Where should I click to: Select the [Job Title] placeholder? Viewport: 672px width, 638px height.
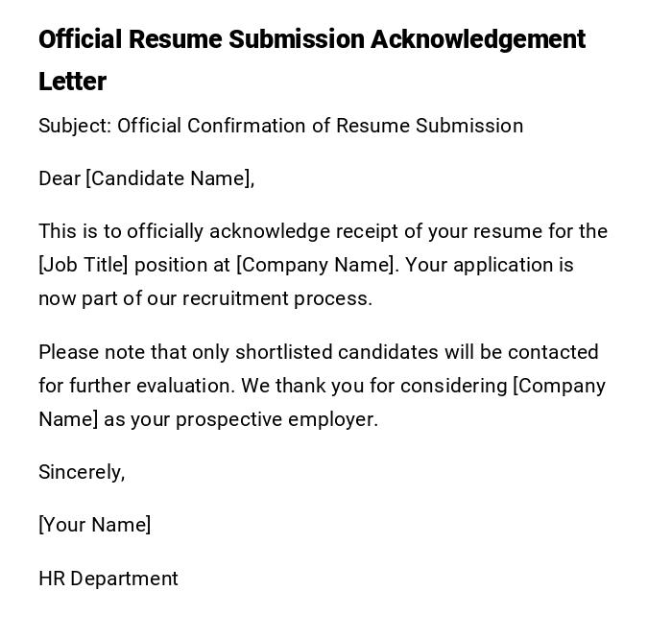pyautogui.click(x=84, y=265)
